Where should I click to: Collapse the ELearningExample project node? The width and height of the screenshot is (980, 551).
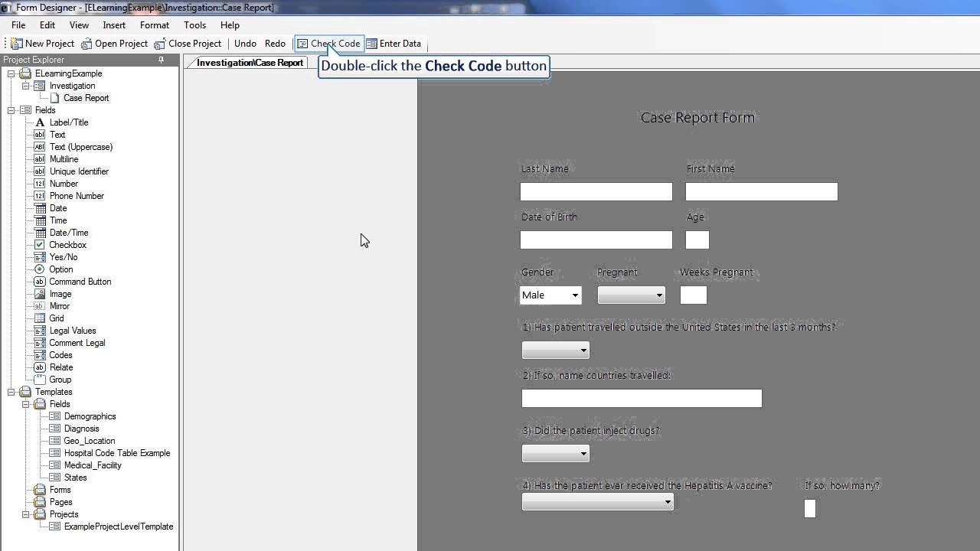coord(11,73)
